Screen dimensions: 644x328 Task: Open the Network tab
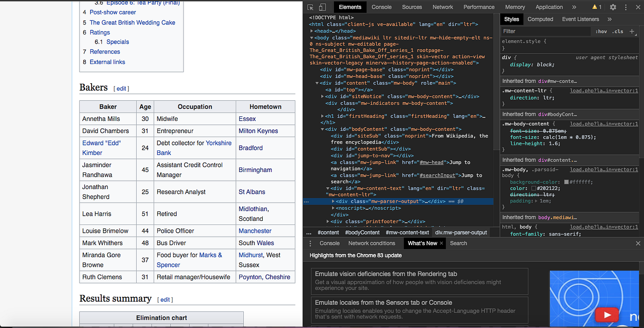tap(443, 7)
